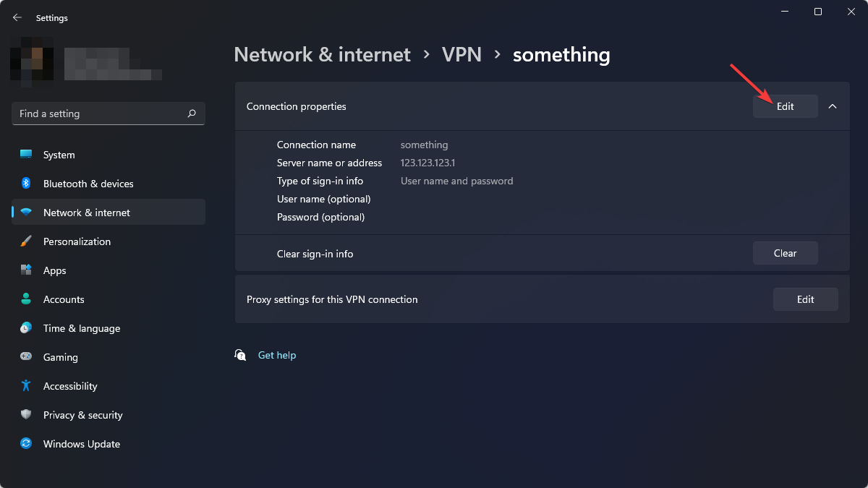Image resolution: width=868 pixels, height=488 pixels.
Task: Click the Gaming controller icon
Action: tap(26, 356)
